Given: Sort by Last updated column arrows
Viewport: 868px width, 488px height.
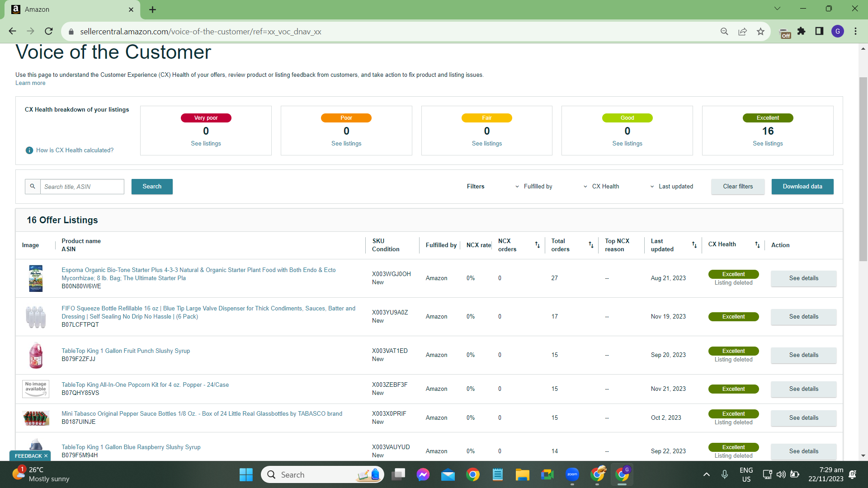Looking at the screenshot, I should [694, 245].
